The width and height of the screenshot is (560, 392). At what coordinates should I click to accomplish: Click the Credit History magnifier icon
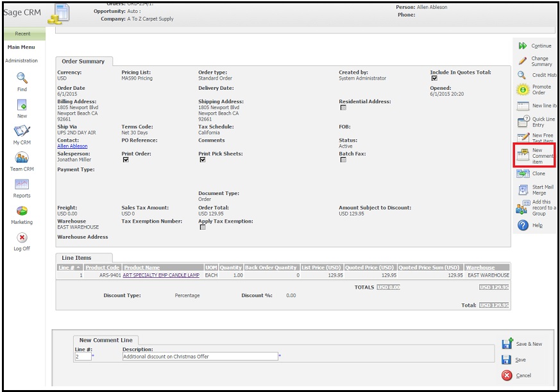coord(522,75)
